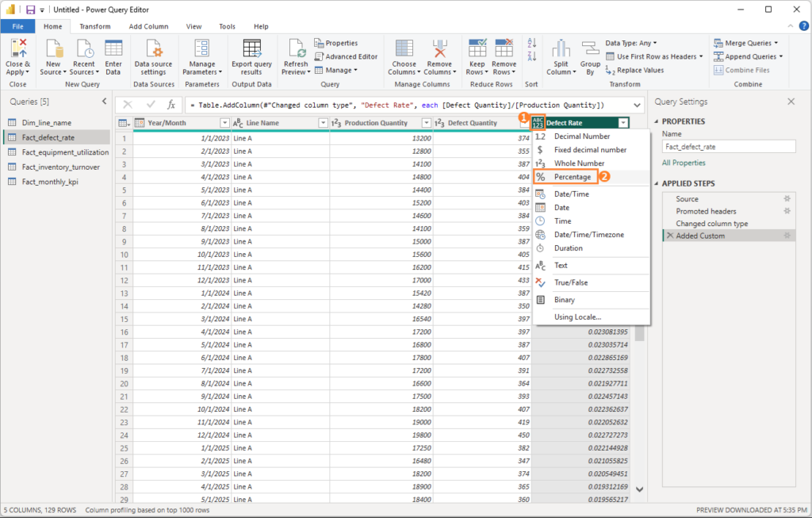Click Append Queries
Screen dimensions: 812x518
pos(749,56)
